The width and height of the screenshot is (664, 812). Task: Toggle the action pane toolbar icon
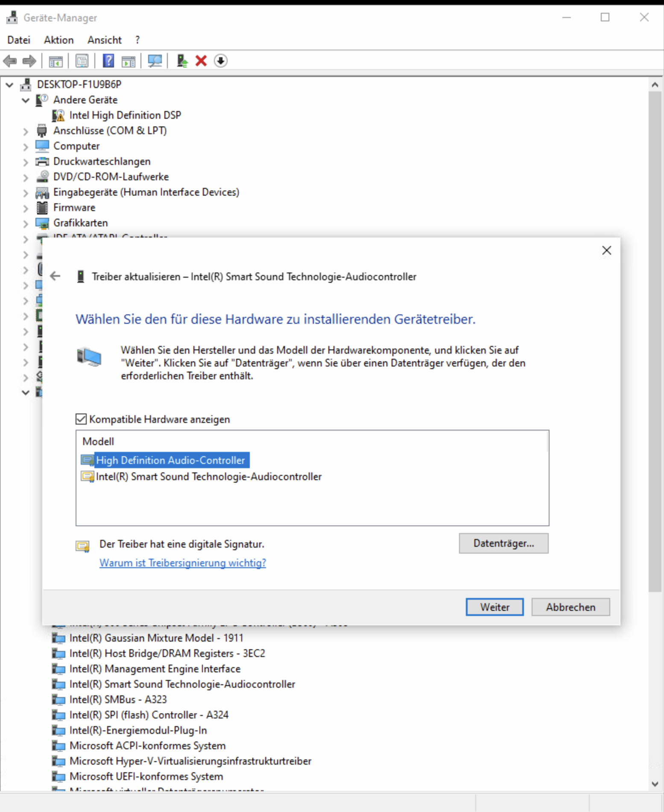point(128,61)
